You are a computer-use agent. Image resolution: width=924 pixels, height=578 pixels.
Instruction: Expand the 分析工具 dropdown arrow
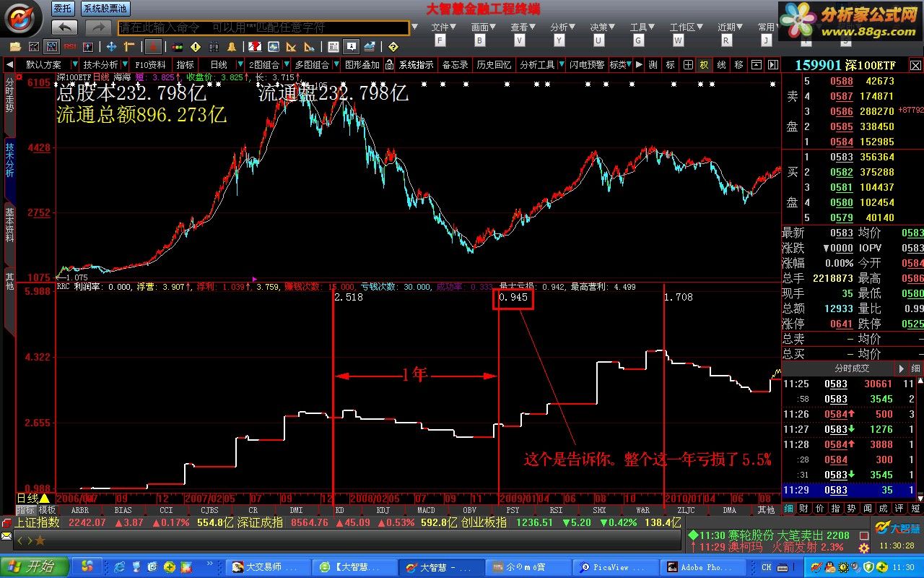click(x=560, y=65)
